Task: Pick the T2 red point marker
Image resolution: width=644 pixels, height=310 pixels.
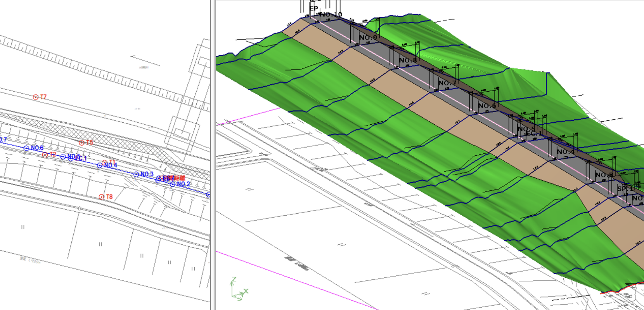Action: [45, 155]
